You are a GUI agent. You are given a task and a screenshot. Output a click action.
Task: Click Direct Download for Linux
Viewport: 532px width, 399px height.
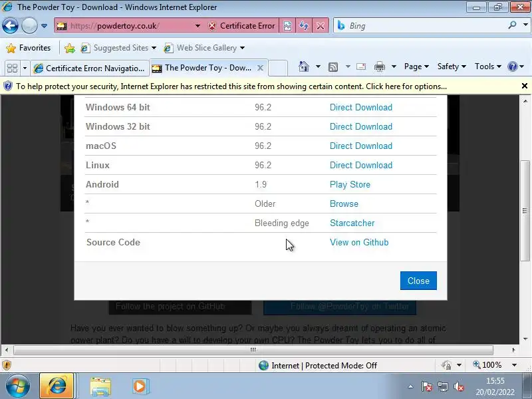[361, 165]
